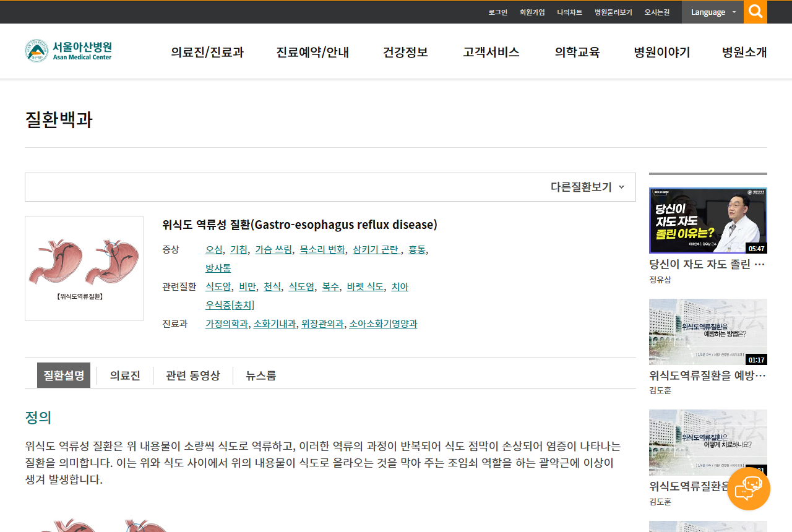792x532 pixels.
Task: Open the 소화기내과 department link
Action: tap(275, 324)
